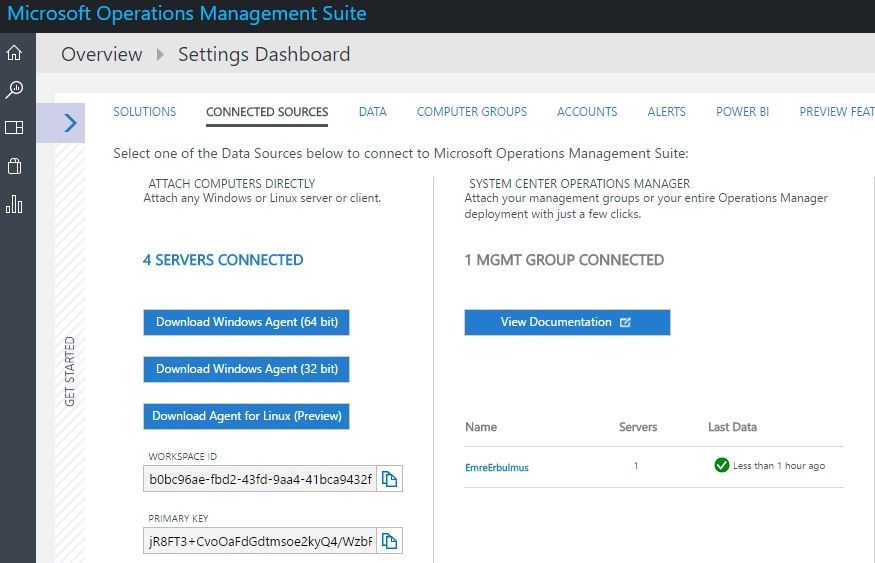Open the Computer Groups tab
Screen dimensions: 875x563
pos(472,112)
